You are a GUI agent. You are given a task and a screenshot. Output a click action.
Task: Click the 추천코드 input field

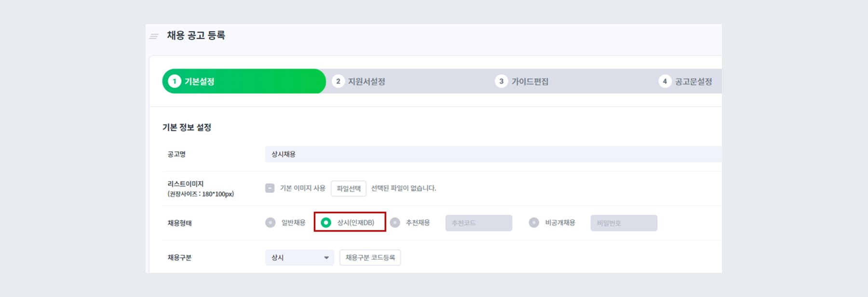(478, 223)
